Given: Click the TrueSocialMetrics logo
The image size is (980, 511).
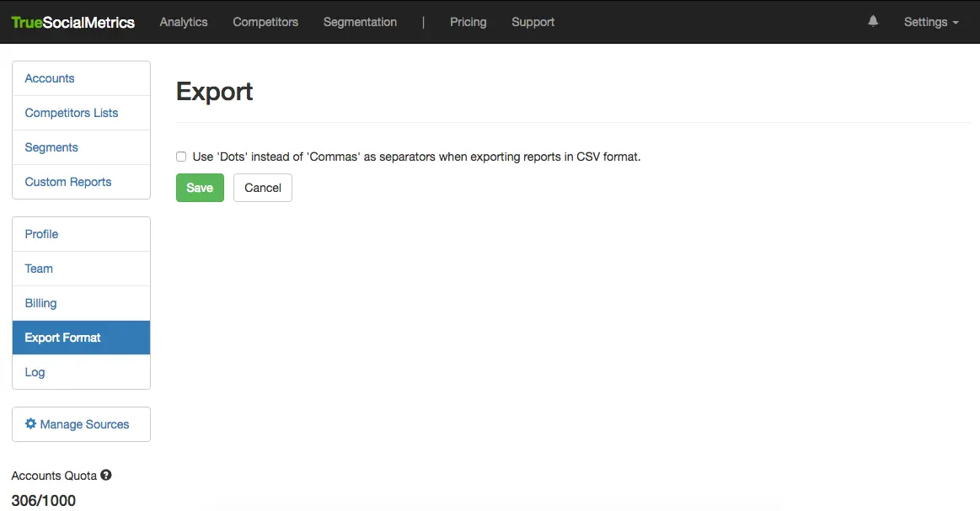Looking at the screenshot, I should pos(73,23).
